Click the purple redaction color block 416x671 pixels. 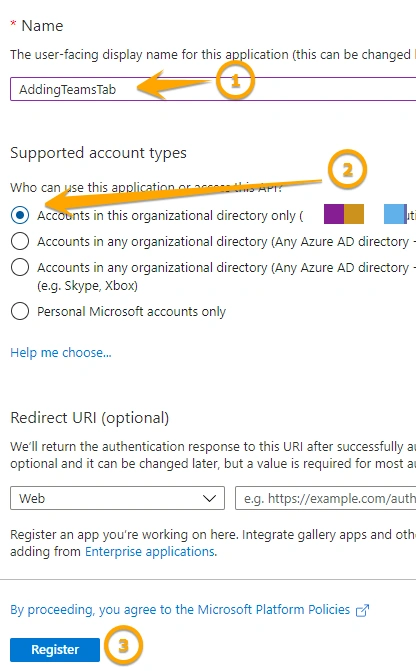click(x=334, y=214)
